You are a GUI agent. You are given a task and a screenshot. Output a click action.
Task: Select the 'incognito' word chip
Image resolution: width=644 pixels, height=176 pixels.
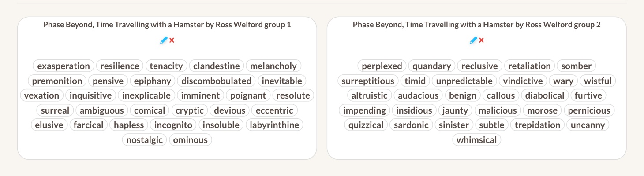click(x=173, y=125)
